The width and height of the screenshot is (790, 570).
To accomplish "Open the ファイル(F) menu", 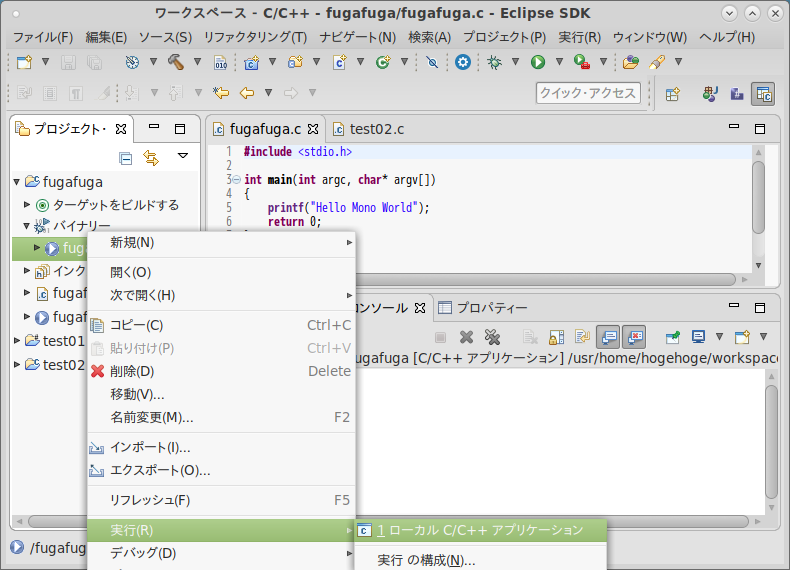I will 43,37.
